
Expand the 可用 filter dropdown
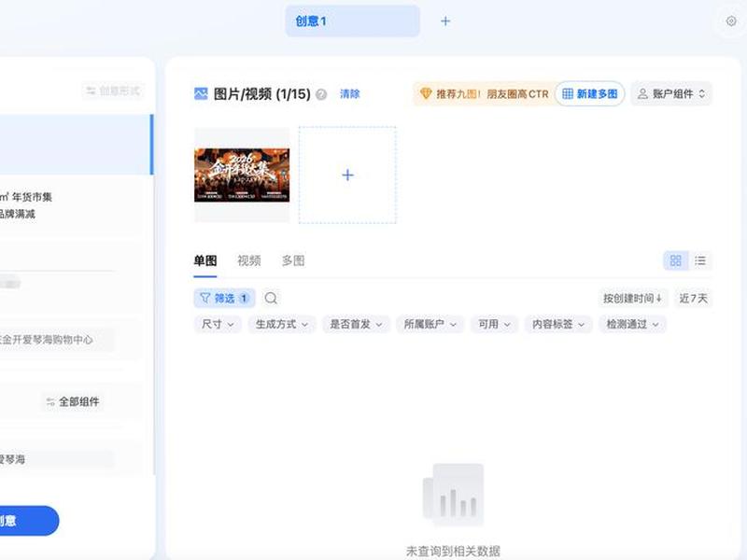coord(494,324)
